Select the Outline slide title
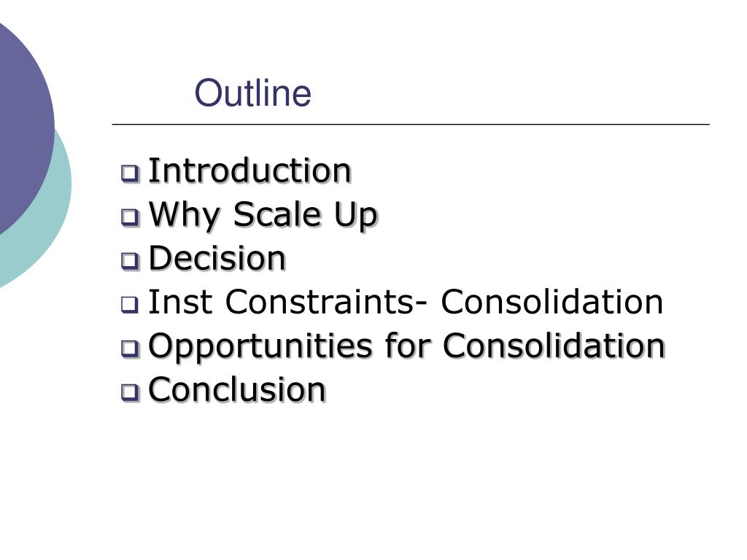Image resolution: width=747 pixels, height=560 pixels. click(252, 93)
